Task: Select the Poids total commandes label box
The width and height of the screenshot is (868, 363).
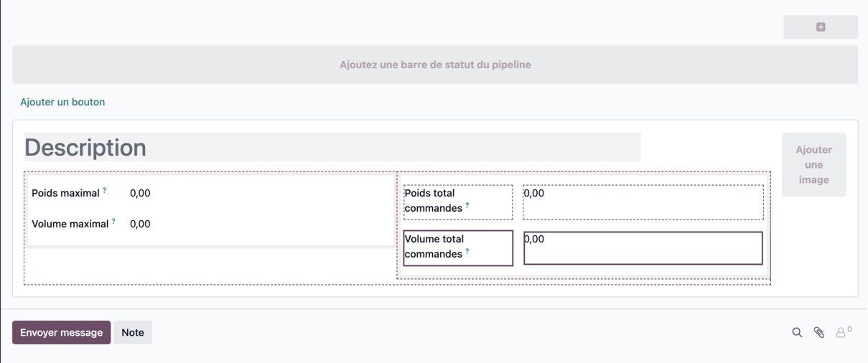Action: pos(458,202)
